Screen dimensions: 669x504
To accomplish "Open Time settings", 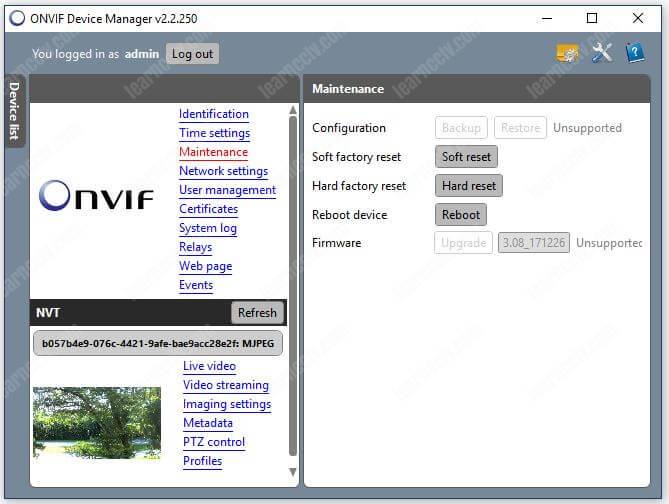I will [x=215, y=133].
